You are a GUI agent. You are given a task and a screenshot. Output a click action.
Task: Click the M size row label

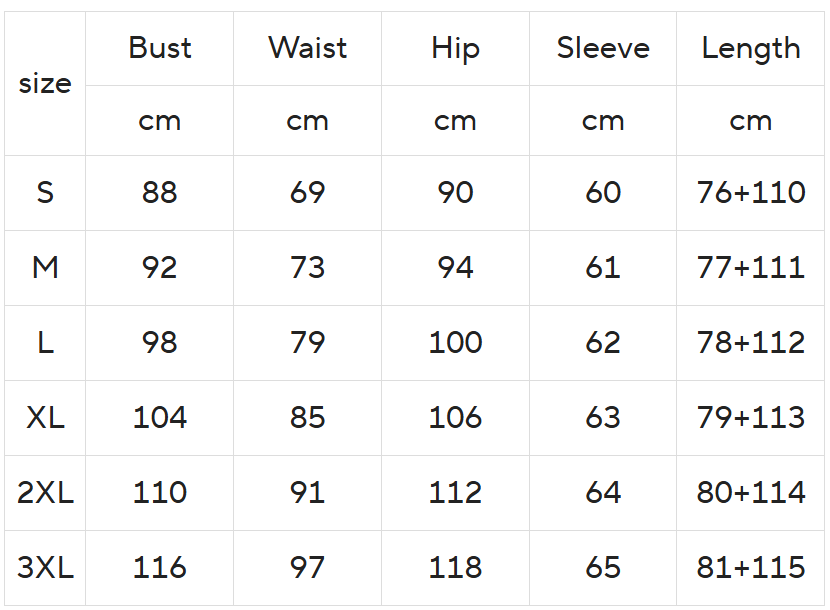coord(45,267)
